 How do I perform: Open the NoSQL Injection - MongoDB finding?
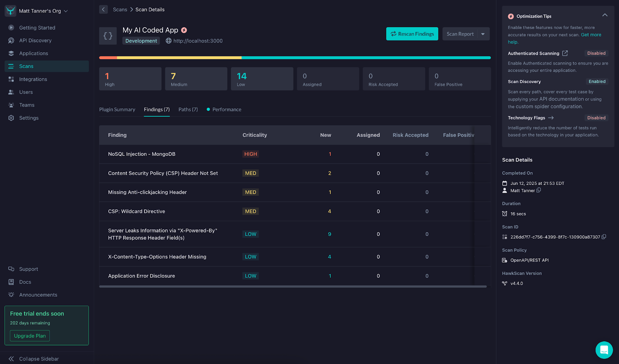295,154
